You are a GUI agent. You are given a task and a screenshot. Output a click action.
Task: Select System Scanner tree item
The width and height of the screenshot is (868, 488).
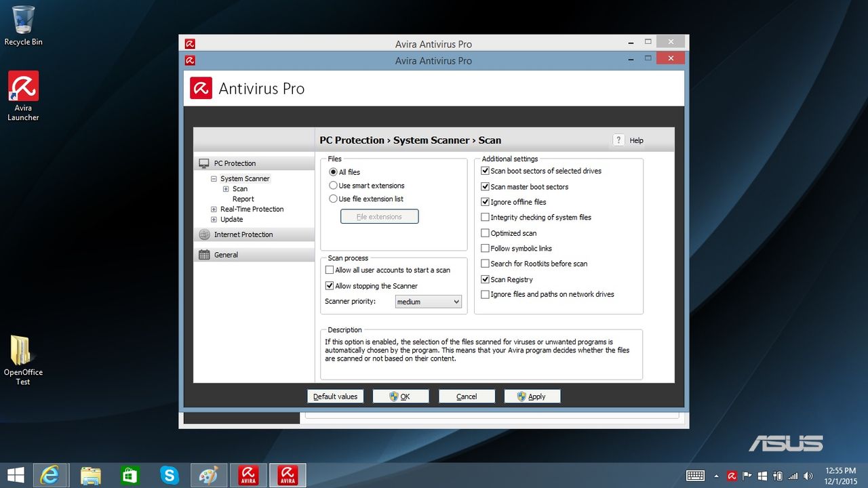click(x=245, y=179)
